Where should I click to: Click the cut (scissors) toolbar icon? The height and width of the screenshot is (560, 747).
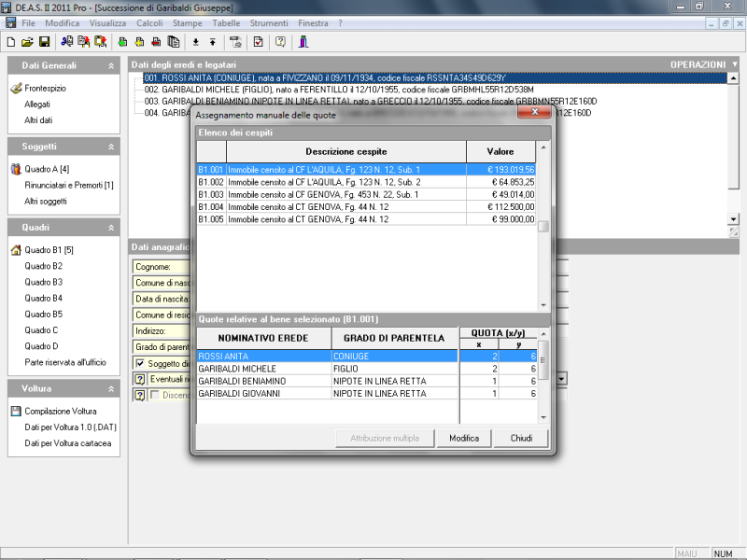pyautogui.click(x=66, y=42)
